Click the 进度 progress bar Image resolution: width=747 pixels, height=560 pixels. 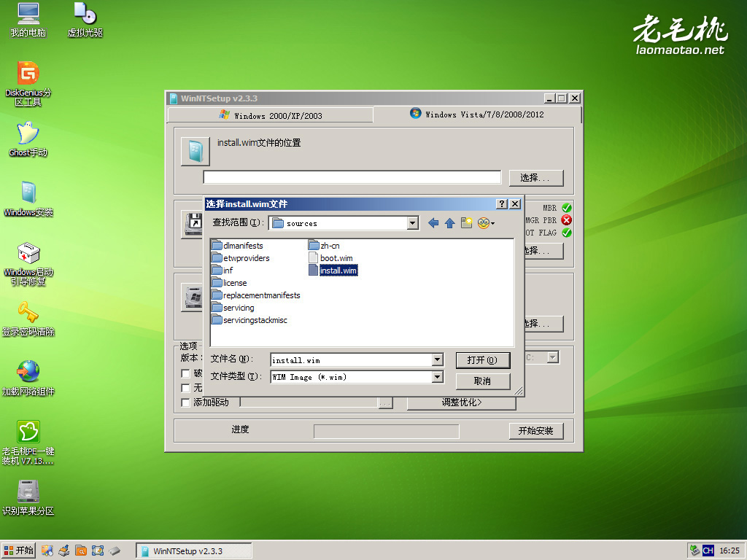pos(387,431)
